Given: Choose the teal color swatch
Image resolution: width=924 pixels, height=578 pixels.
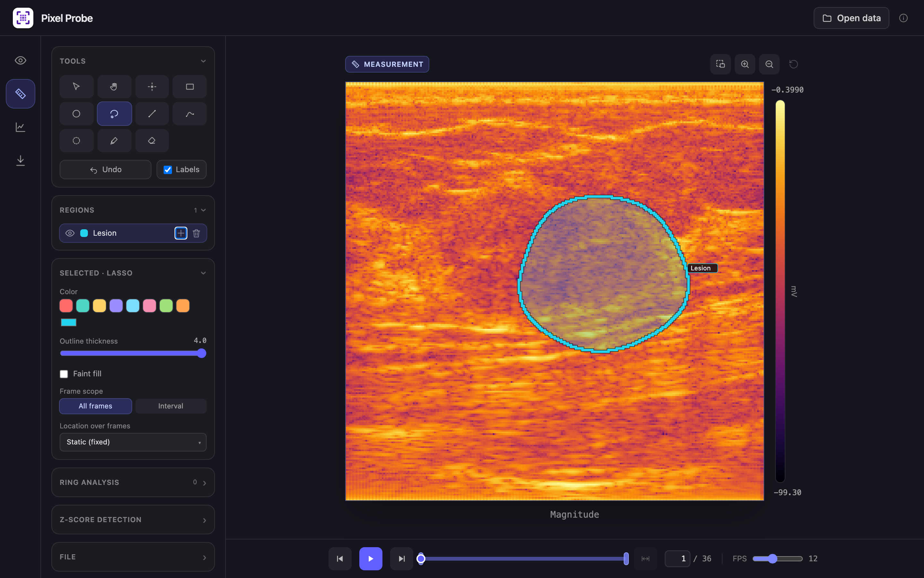Looking at the screenshot, I should click(83, 306).
